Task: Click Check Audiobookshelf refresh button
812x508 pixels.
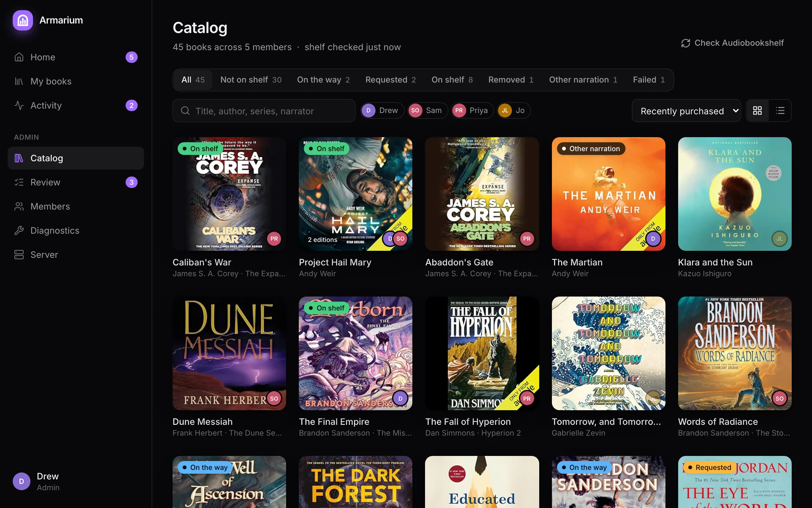Action: (x=732, y=43)
